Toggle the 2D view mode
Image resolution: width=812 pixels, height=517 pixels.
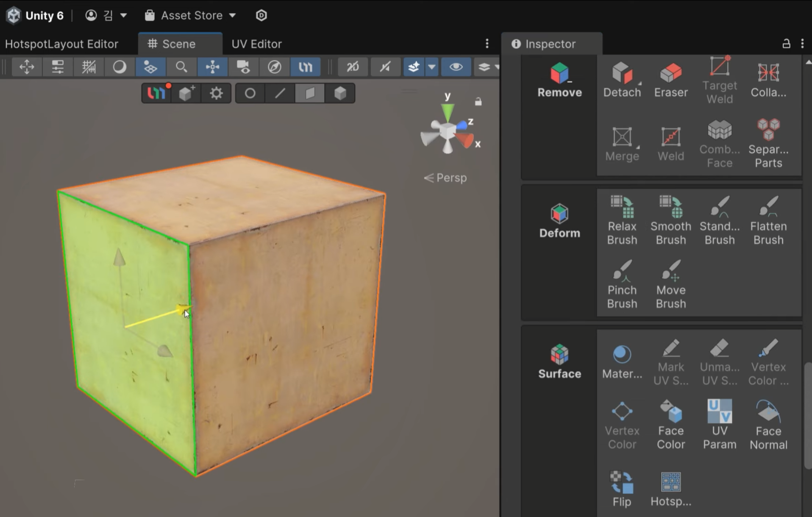(x=353, y=67)
